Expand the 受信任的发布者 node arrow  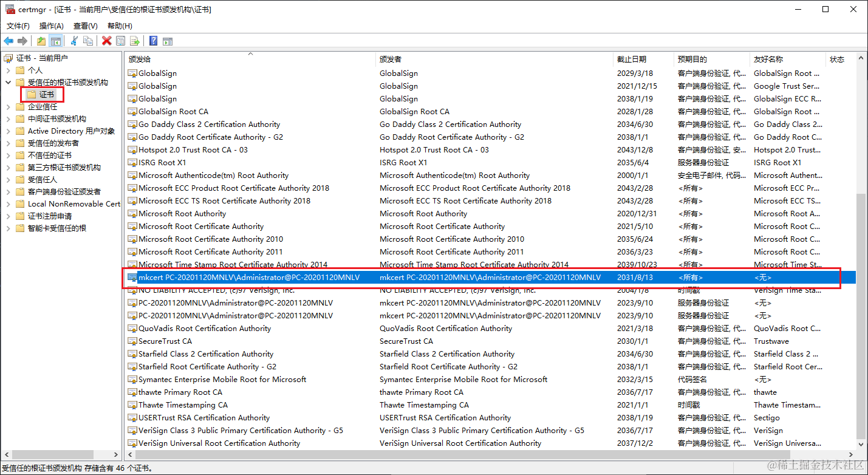pyautogui.click(x=8, y=143)
